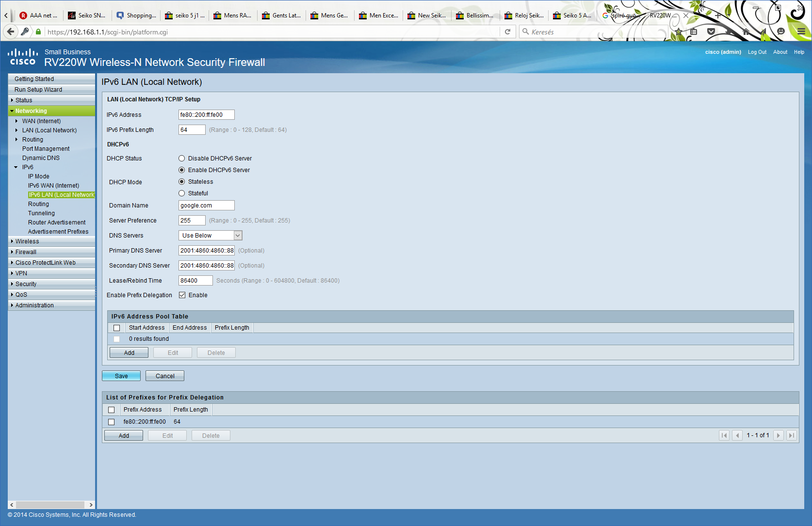Add an entry to IPv6 Address Pool Table
This screenshot has height=526, width=812.
[x=129, y=352]
